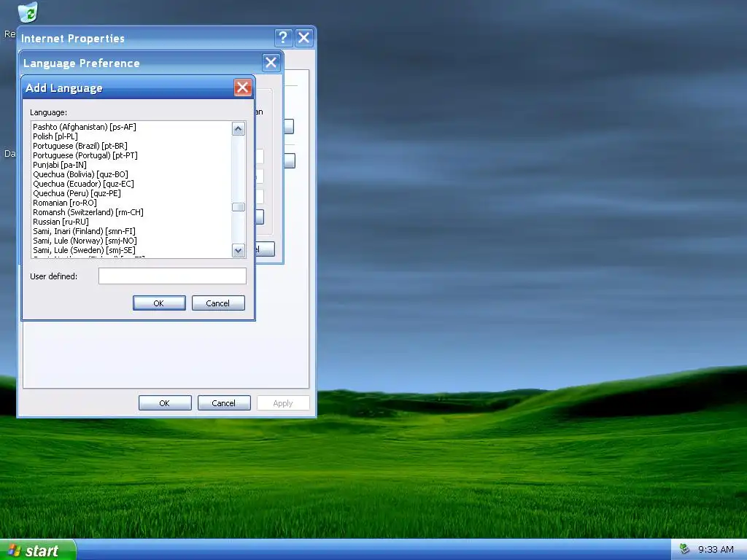Screen dimensions: 747x560
Task: Choose Portuguese (Portugal) [pt-PT]
Action: coord(85,155)
